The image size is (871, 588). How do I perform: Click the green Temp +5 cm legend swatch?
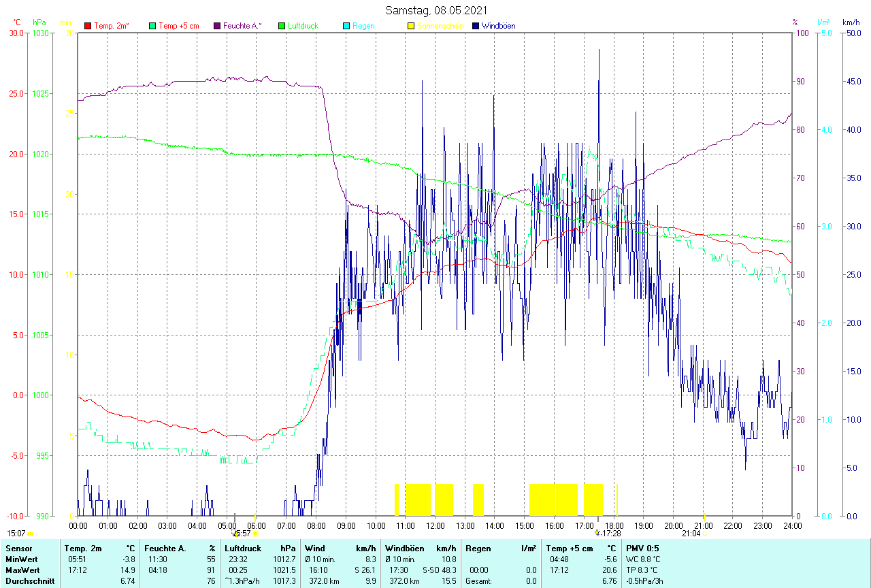tap(152, 26)
